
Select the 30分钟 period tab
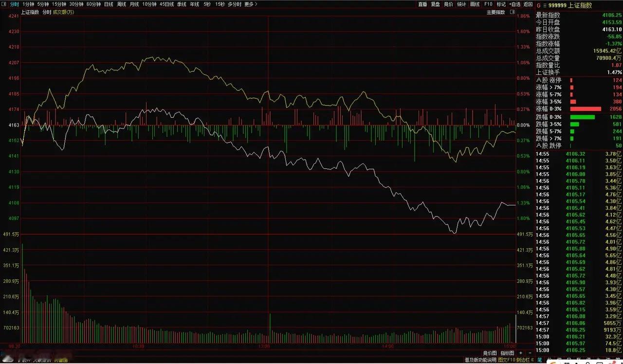(76, 4)
